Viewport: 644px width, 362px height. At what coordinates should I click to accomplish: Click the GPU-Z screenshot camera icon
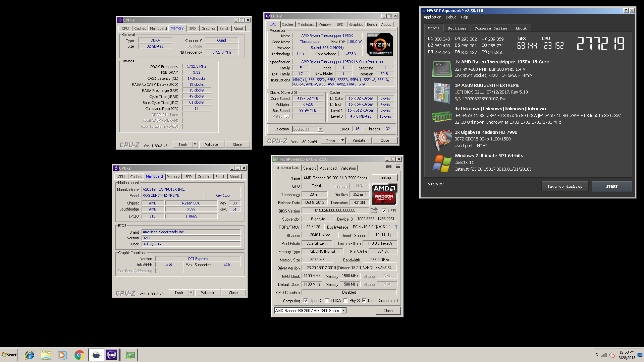pyautogui.click(x=388, y=166)
